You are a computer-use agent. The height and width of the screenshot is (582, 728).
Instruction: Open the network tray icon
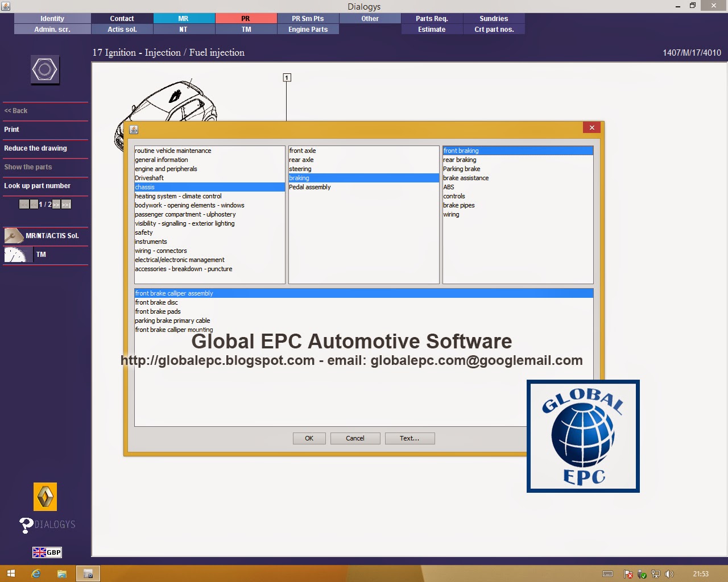pyautogui.click(x=656, y=574)
